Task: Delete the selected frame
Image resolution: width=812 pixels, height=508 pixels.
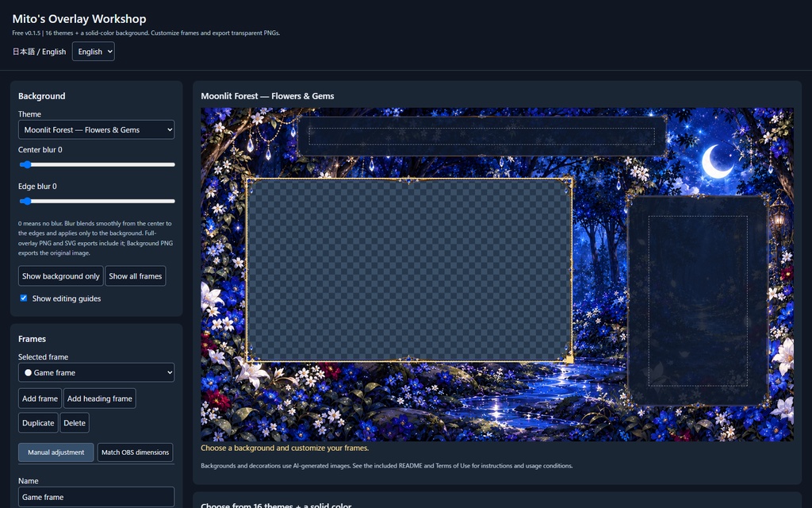Action: pyautogui.click(x=75, y=423)
